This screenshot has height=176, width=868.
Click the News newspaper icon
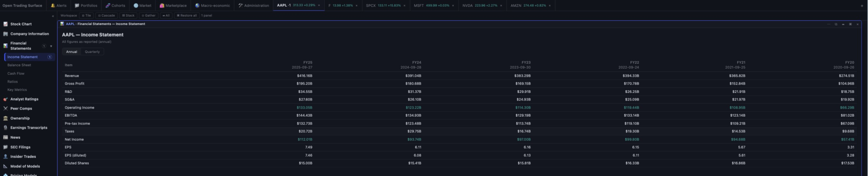pos(5,137)
